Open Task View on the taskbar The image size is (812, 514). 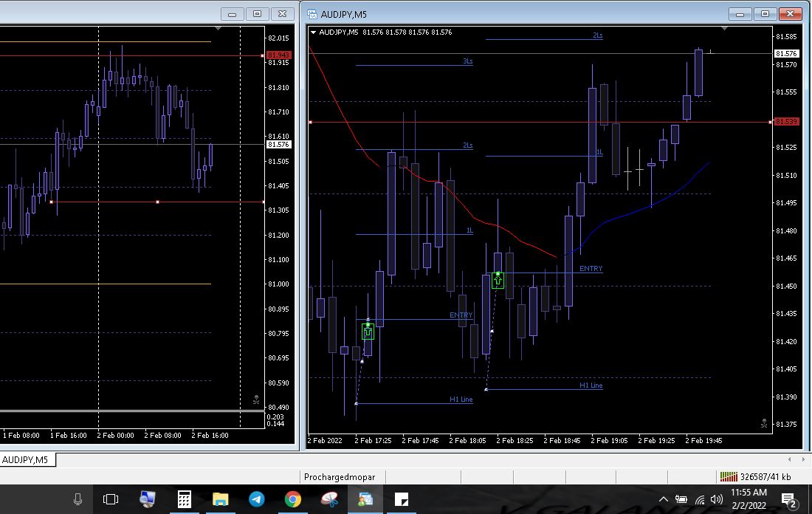click(x=111, y=500)
